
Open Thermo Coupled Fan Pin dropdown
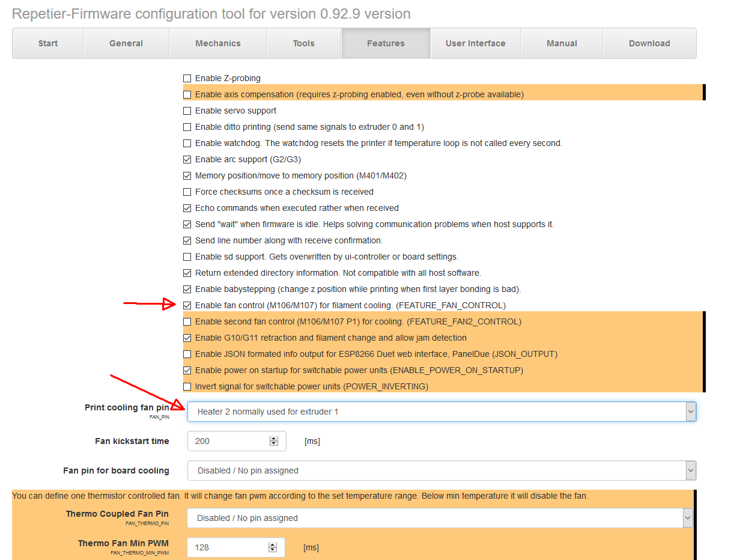click(440, 518)
